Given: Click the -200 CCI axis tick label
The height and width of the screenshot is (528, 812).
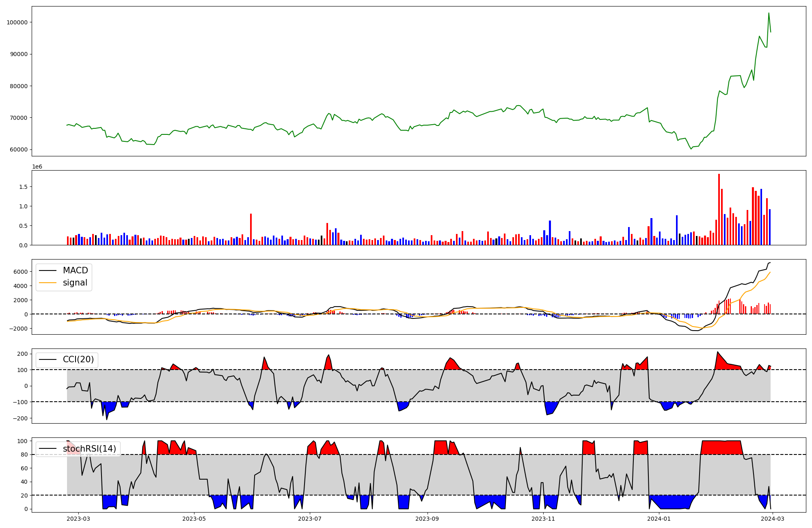Looking at the screenshot, I should pyautogui.click(x=20, y=418).
